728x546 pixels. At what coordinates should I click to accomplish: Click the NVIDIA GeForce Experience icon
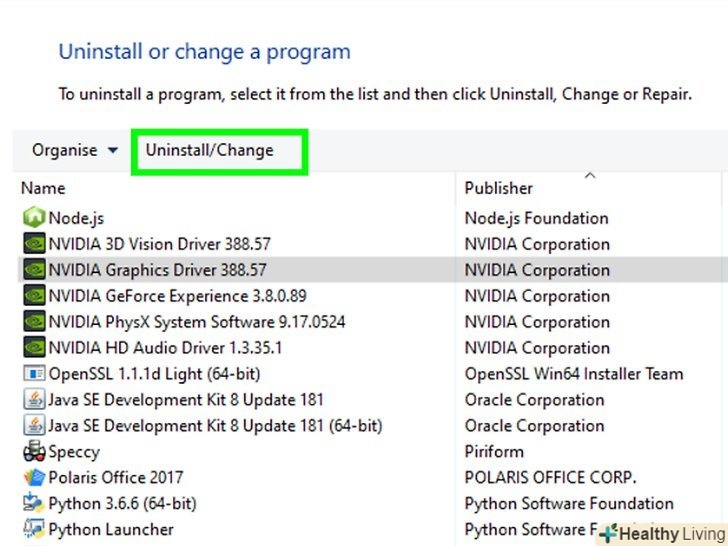click(x=34, y=296)
